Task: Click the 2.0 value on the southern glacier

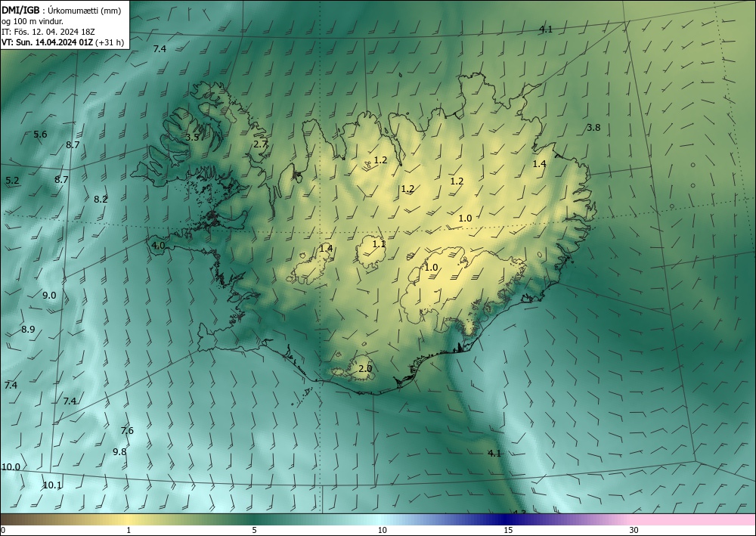Action: [365, 369]
